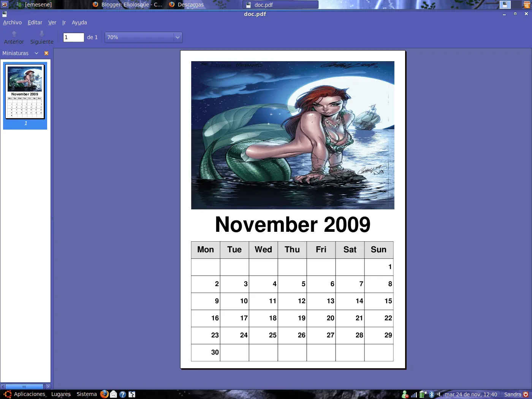Switch to Descargas window in taskbar

tap(186, 5)
